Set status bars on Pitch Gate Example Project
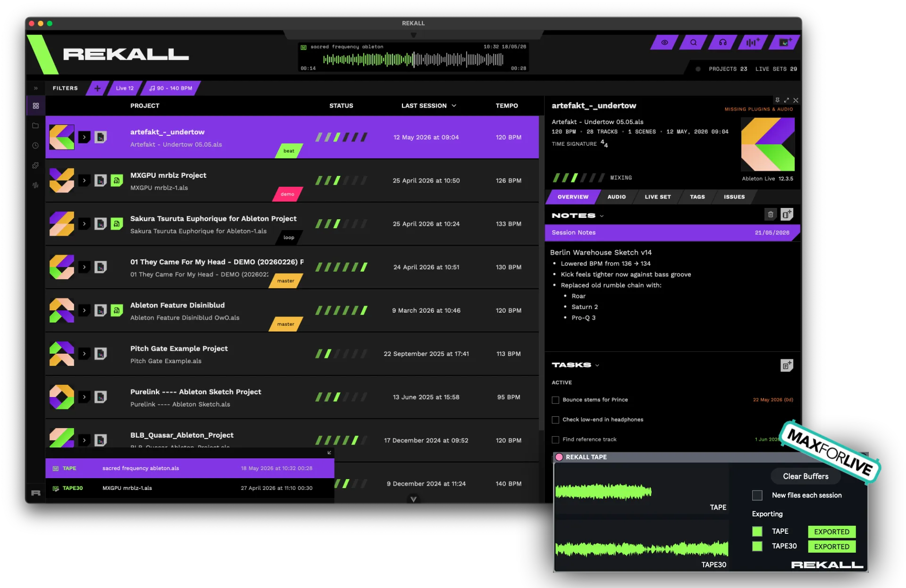The height and width of the screenshot is (588, 906). click(x=341, y=354)
